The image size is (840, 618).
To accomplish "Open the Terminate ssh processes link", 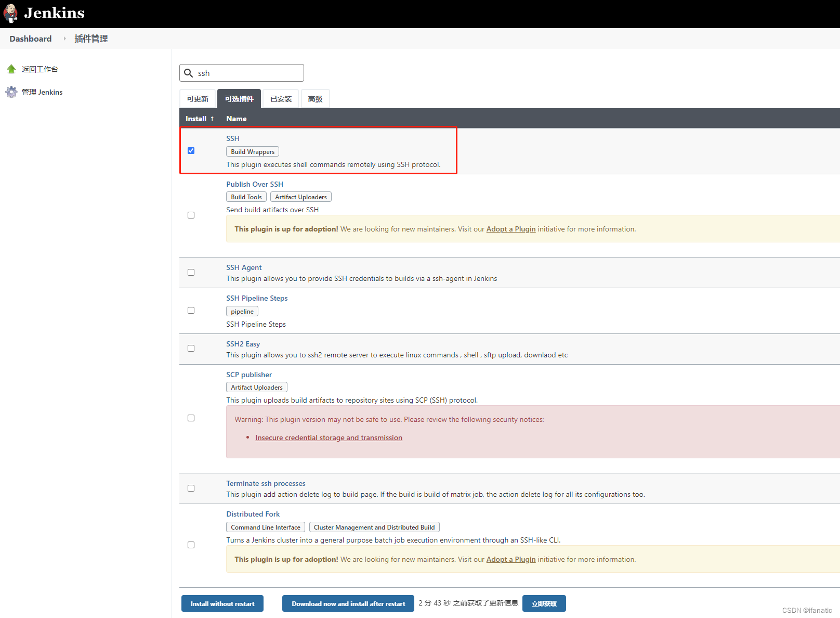I will click(x=266, y=483).
